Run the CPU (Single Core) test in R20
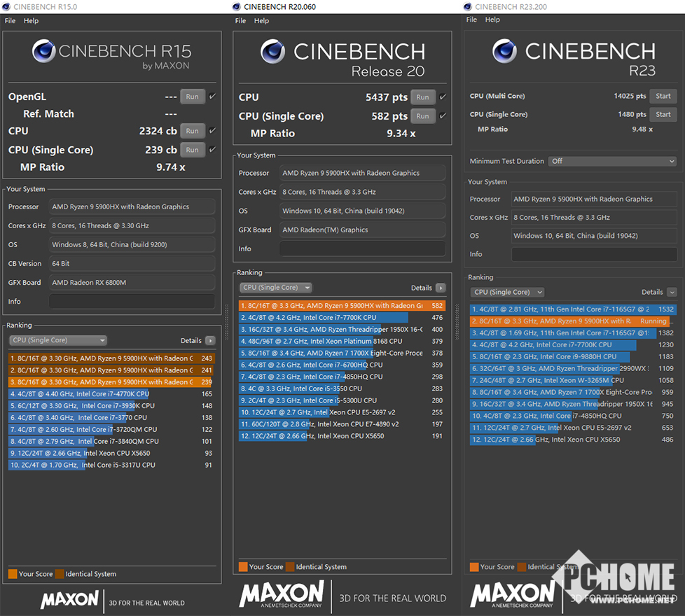The width and height of the screenshot is (685, 616). tap(422, 116)
